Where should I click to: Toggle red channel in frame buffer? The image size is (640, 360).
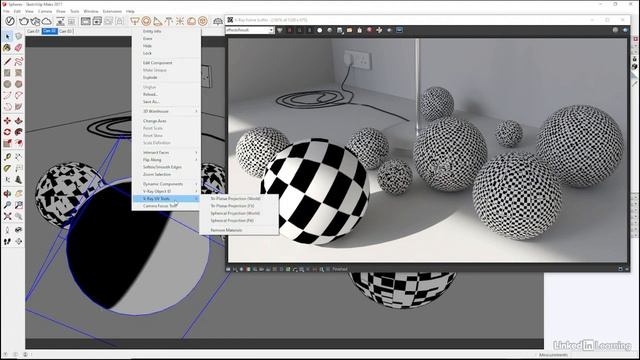click(x=290, y=30)
